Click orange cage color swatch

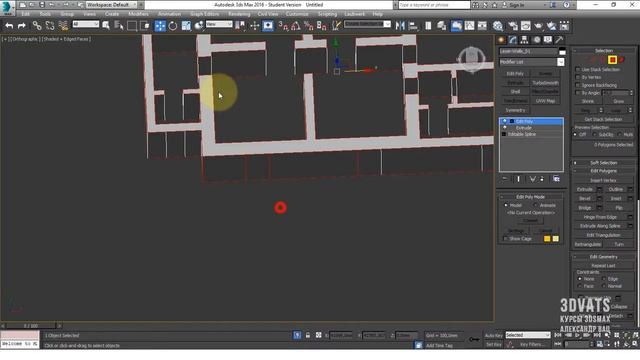[x=547, y=239]
